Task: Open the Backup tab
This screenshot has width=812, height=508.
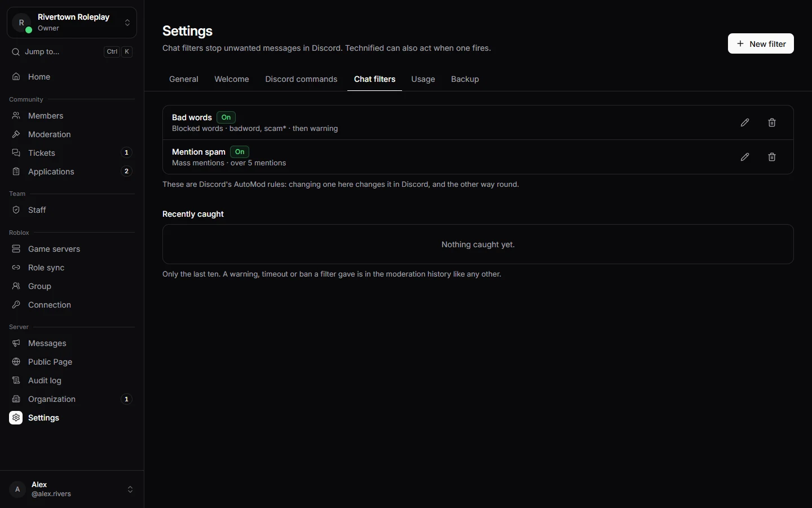Action: coord(465,79)
